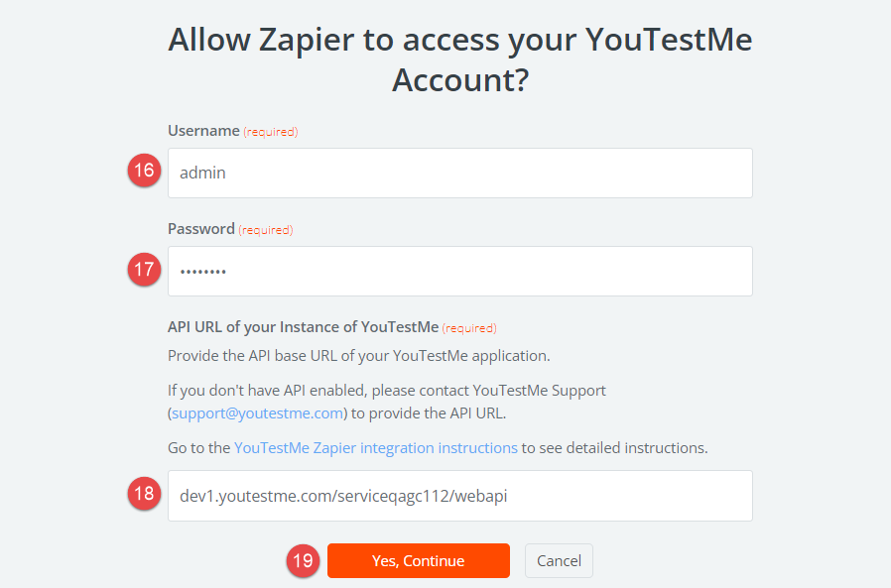The image size is (891, 588).
Task: Click into the masked Password field
Action: pyautogui.click(x=459, y=271)
